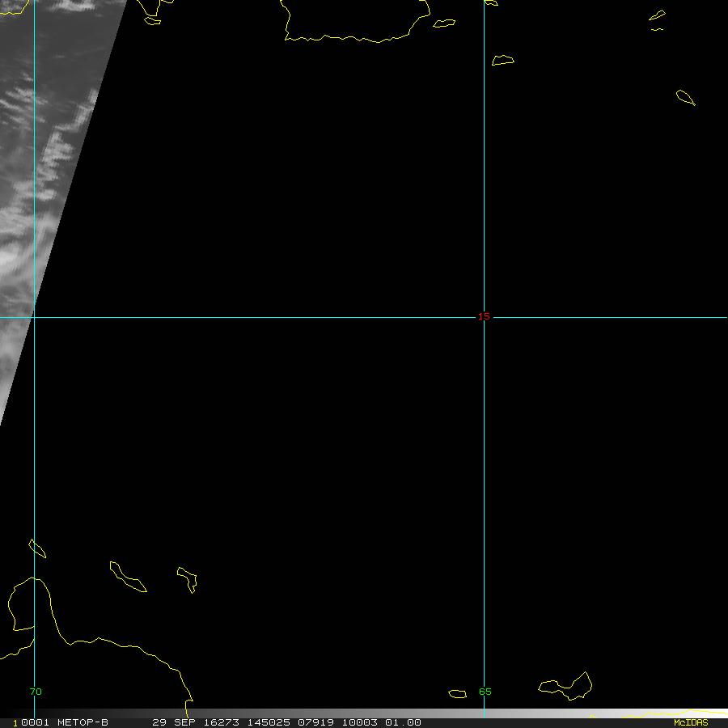This screenshot has height=728, width=728.
Task: Click the green longitude 65 label
Action: (485, 692)
